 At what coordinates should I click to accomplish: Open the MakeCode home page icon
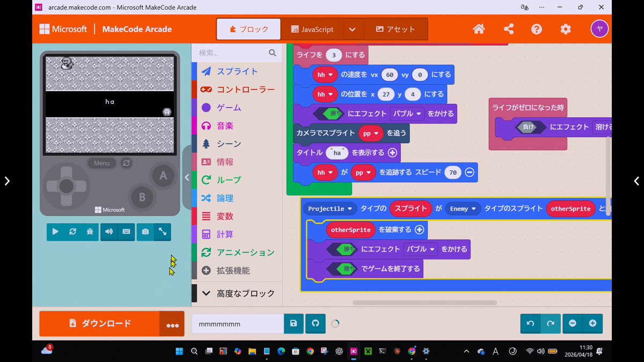[x=479, y=29]
